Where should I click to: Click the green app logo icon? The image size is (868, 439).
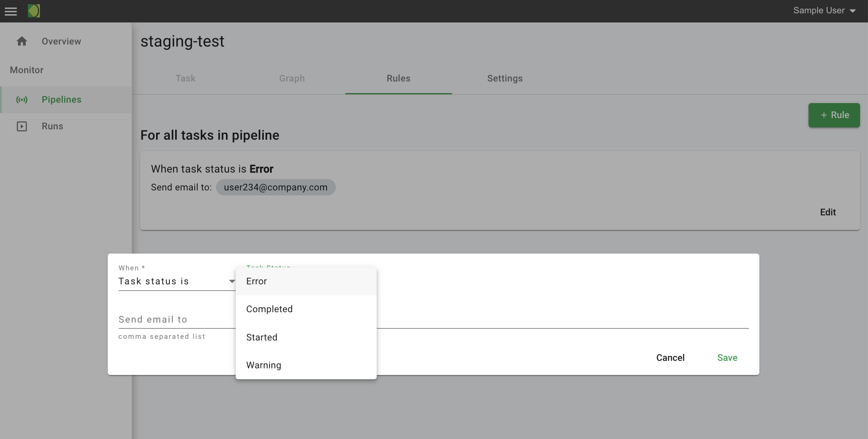point(34,11)
